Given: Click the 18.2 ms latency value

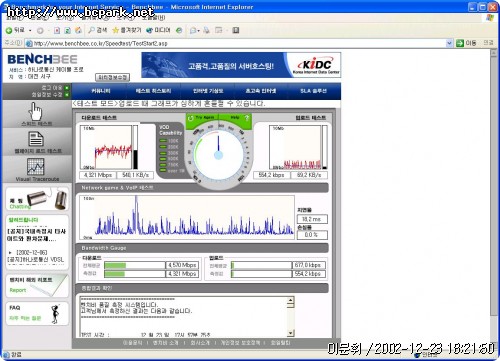Looking at the screenshot, I should point(312,219).
